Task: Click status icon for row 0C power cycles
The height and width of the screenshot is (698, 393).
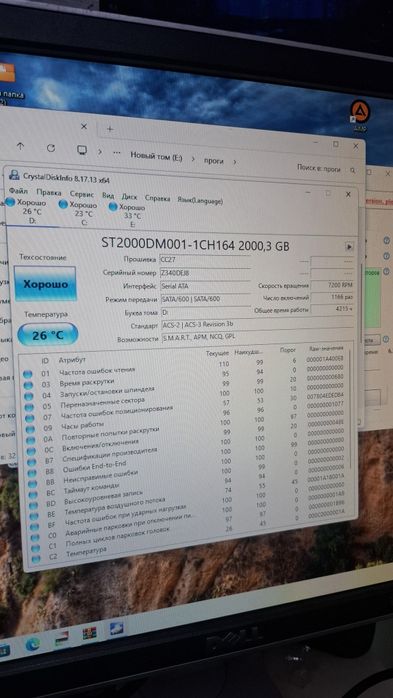Action: [x=31, y=451]
